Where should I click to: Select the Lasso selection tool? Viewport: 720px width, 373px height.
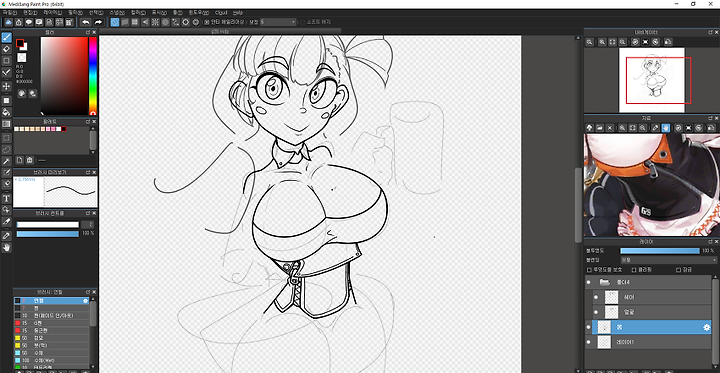[x=6, y=149]
